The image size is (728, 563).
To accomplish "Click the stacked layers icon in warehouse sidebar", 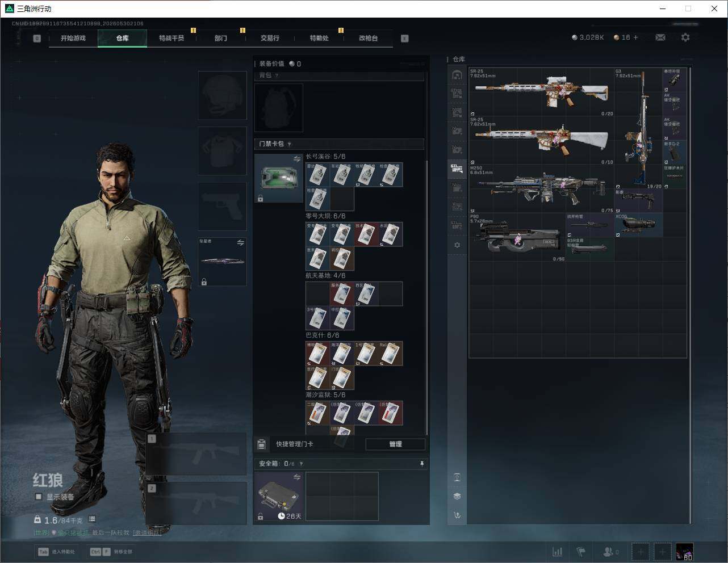I will [457, 496].
